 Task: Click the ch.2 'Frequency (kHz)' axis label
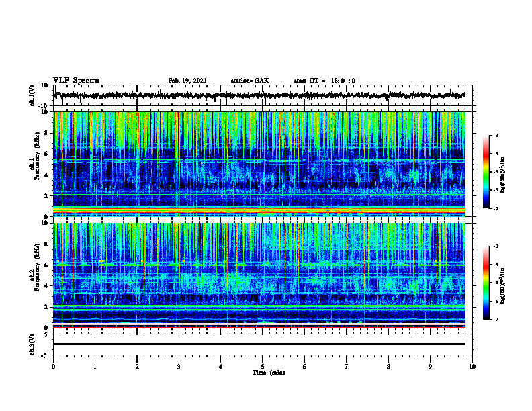(x=37, y=268)
